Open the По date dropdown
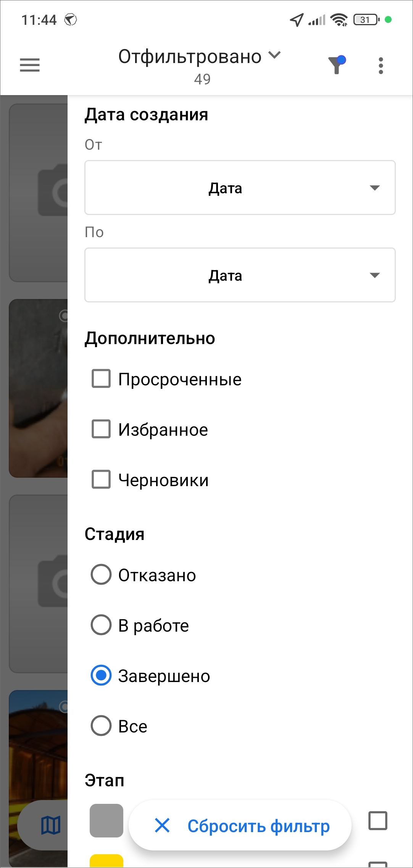413x868 pixels. tap(240, 275)
